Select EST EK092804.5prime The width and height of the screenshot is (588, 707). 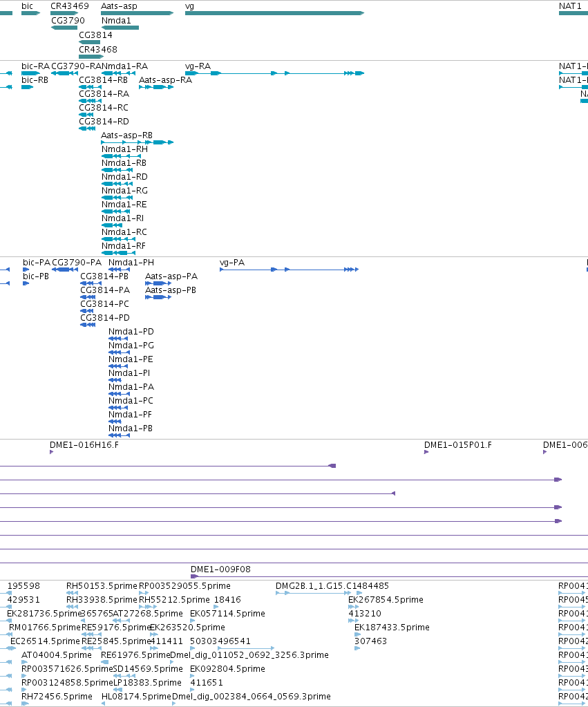[x=228, y=669]
